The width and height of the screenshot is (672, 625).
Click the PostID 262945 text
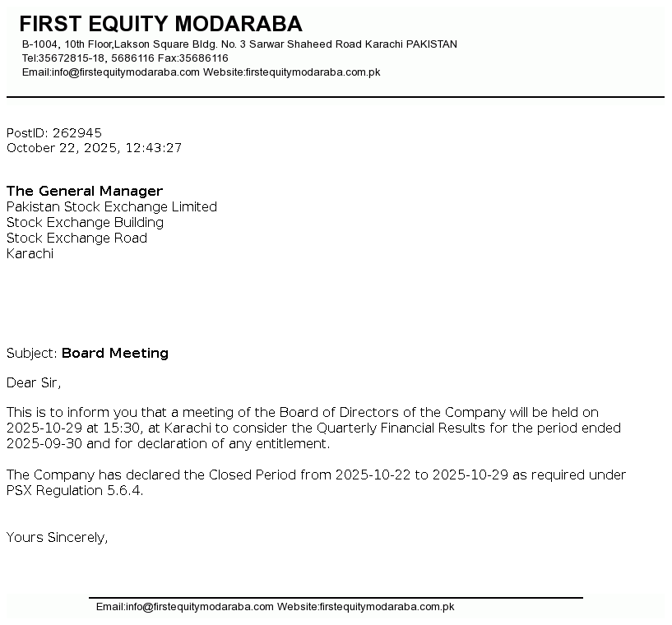[54, 132]
